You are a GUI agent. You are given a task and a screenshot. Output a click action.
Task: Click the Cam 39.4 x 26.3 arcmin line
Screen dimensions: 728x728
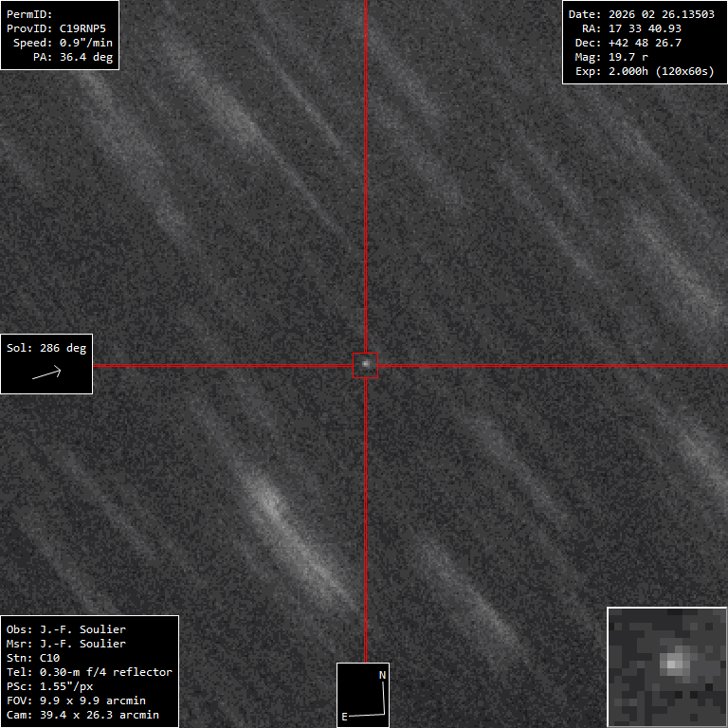point(82,715)
